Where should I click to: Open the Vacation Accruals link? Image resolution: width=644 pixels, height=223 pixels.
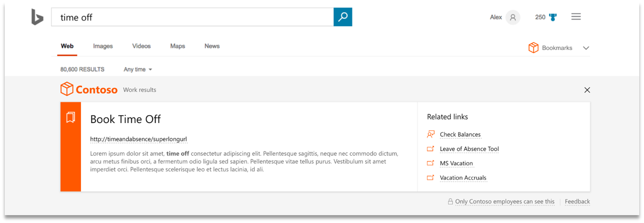tap(463, 178)
